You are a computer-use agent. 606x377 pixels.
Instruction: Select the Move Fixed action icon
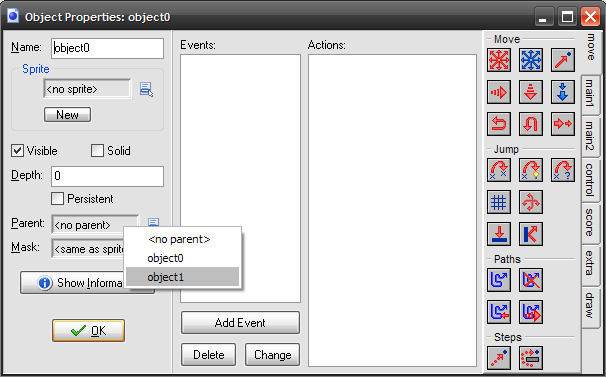tap(499, 60)
